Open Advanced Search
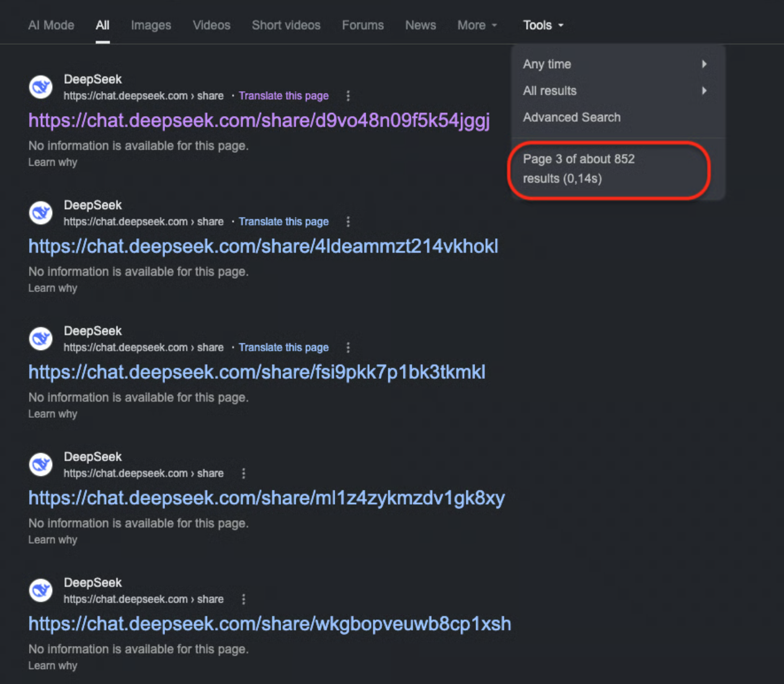 coord(571,117)
